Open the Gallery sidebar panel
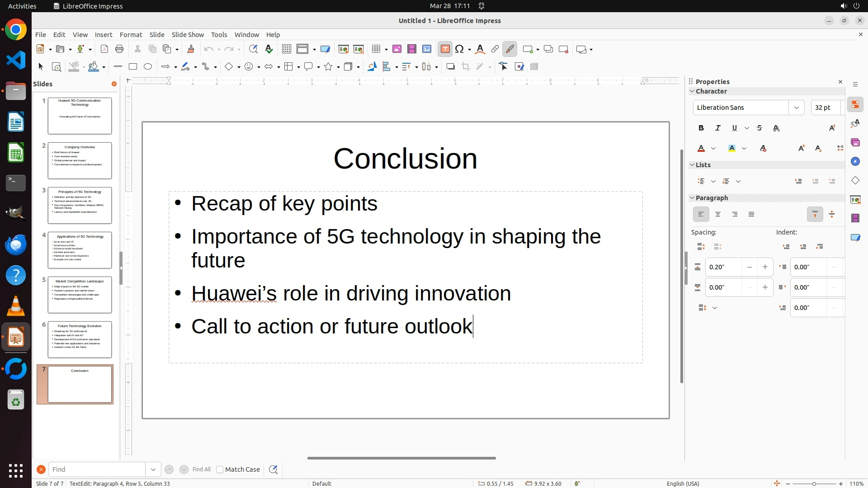The image size is (868, 488). click(x=855, y=143)
